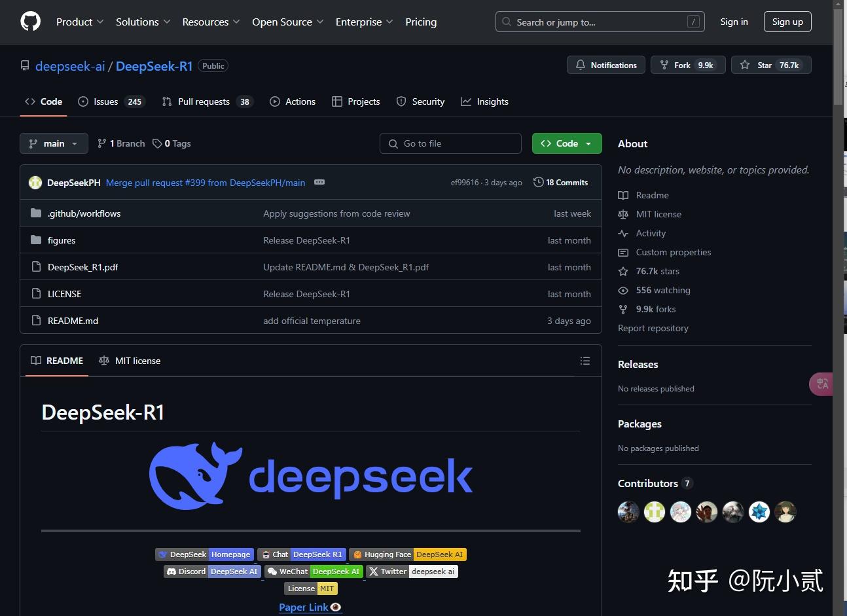
Task: Click the 556 watching eye icon
Action: 622,290
